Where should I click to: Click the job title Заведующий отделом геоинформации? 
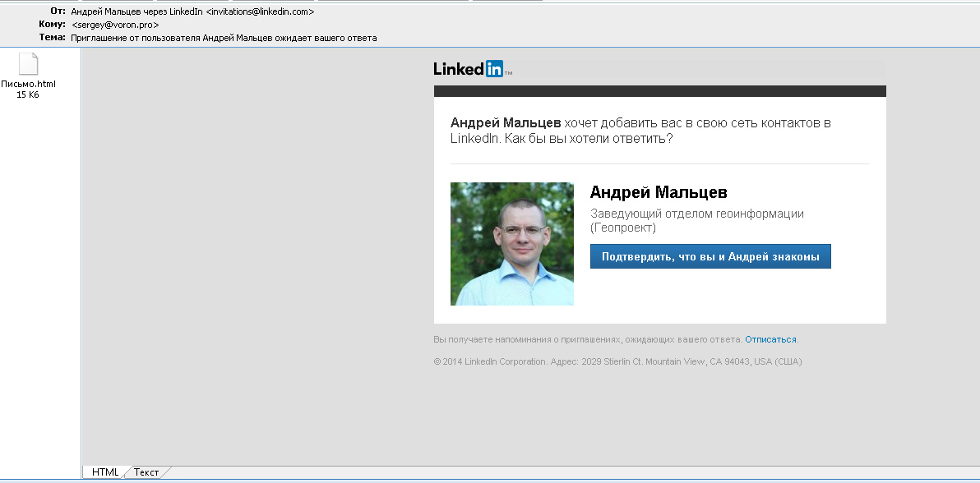point(697,221)
